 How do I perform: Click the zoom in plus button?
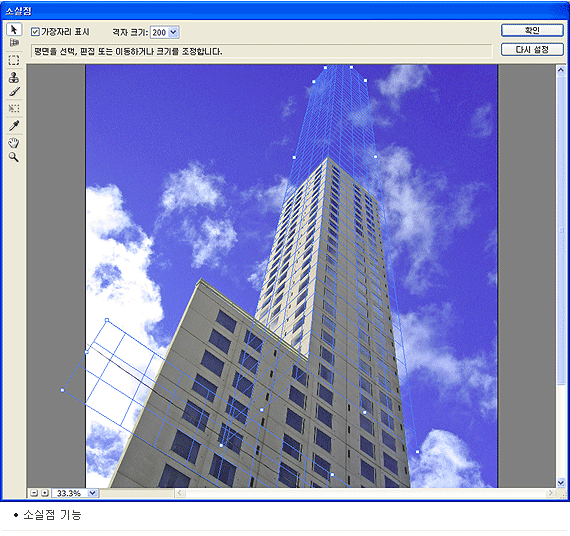point(45,493)
